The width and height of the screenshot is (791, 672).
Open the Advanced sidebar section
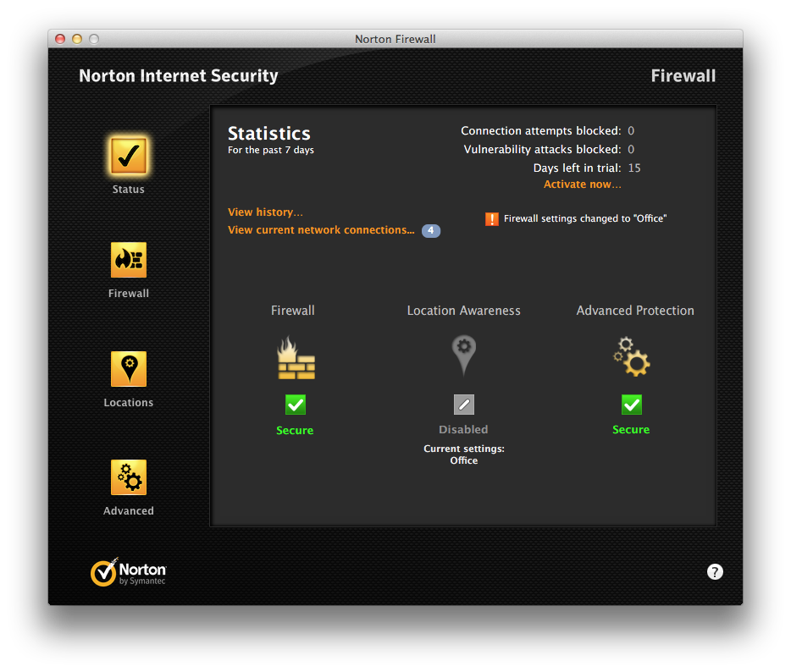coord(129,477)
